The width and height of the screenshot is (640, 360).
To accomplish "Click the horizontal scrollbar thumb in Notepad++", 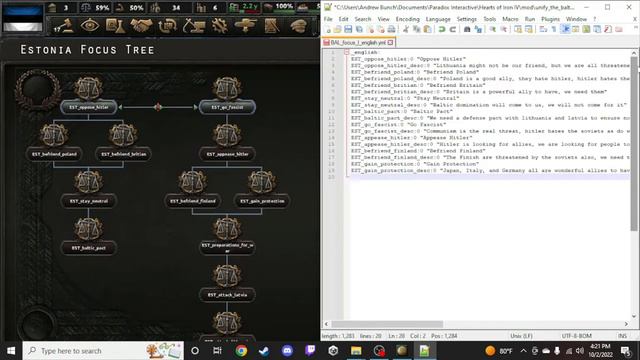I will click(387, 324).
